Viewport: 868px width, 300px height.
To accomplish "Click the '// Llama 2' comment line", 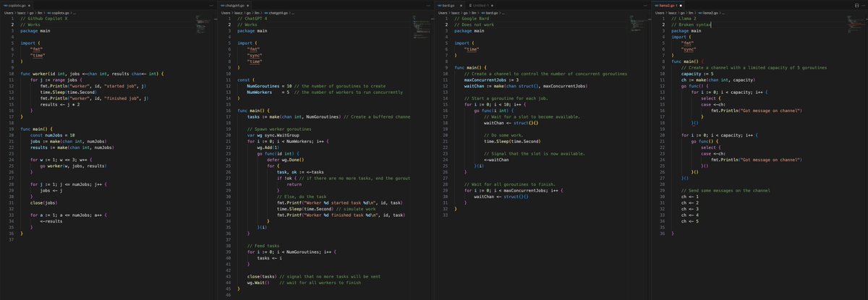I will point(684,20).
